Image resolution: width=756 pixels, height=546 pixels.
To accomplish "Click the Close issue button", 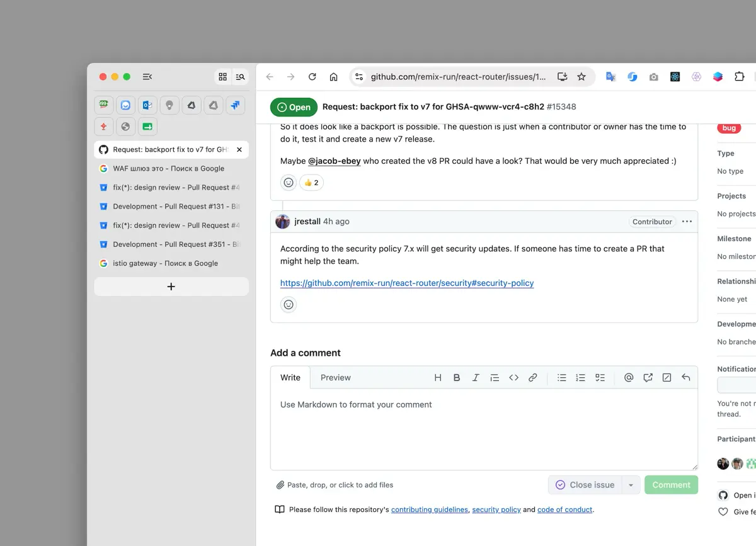I will coord(585,485).
